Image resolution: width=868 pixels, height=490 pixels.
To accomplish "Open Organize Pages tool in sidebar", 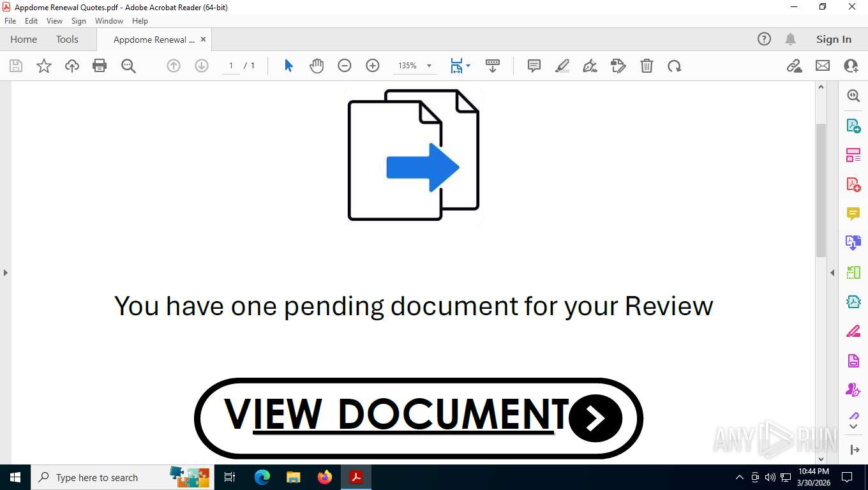I will pyautogui.click(x=853, y=155).
